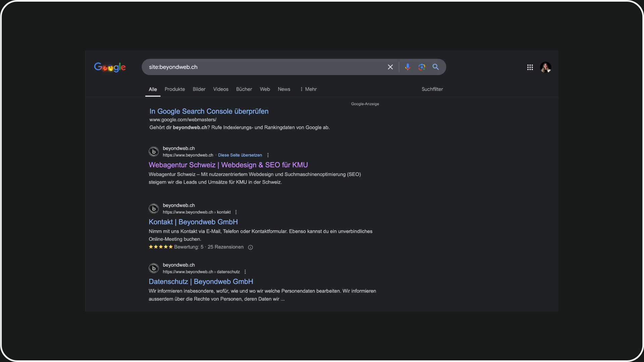
Task: Click the 'https://www.beyondweb.ch › kontakt' breadcrumb
Action: point(197,212)
